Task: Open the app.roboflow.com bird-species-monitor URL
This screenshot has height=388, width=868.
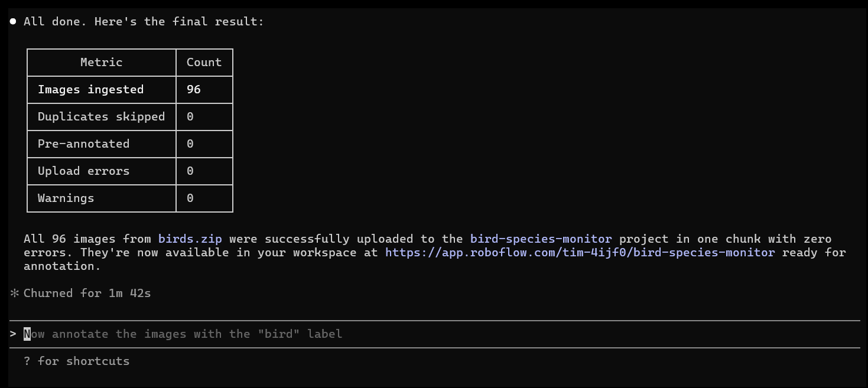Action: [x=580, y=252]
